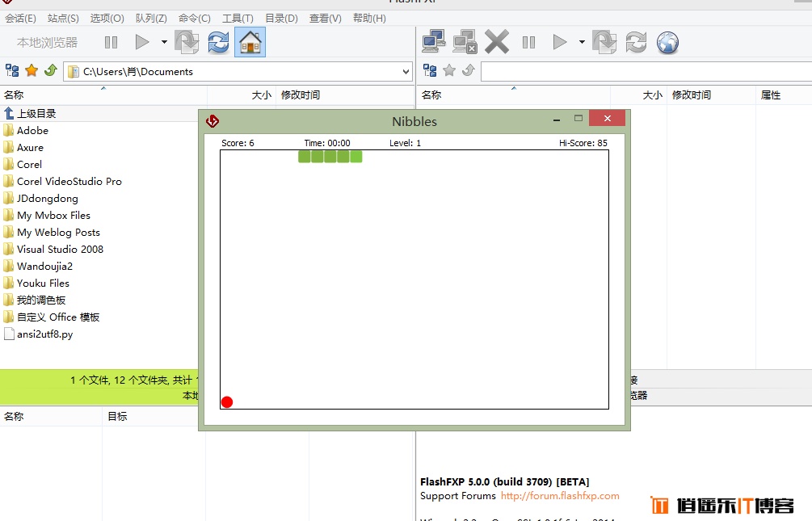The width and height of the screenshot is (812, 521).
Task: Start local transfer with play icon
Action: click(142, 42)
